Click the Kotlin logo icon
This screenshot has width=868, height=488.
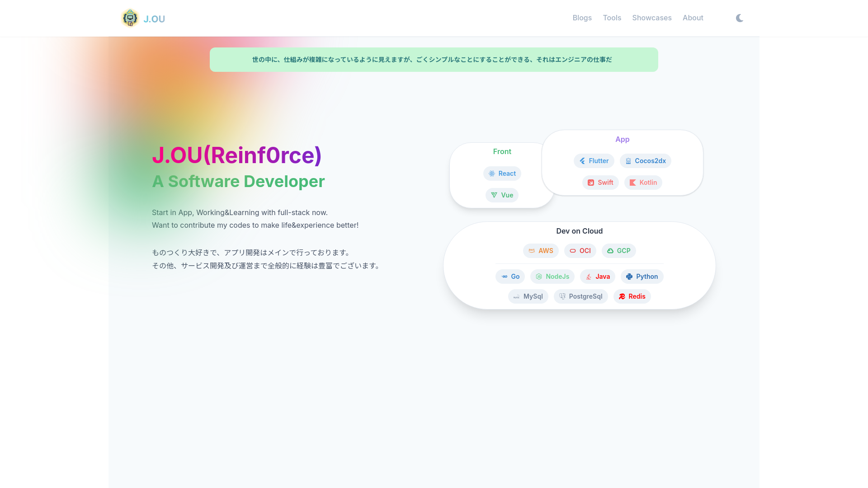(x=633, y=183)
